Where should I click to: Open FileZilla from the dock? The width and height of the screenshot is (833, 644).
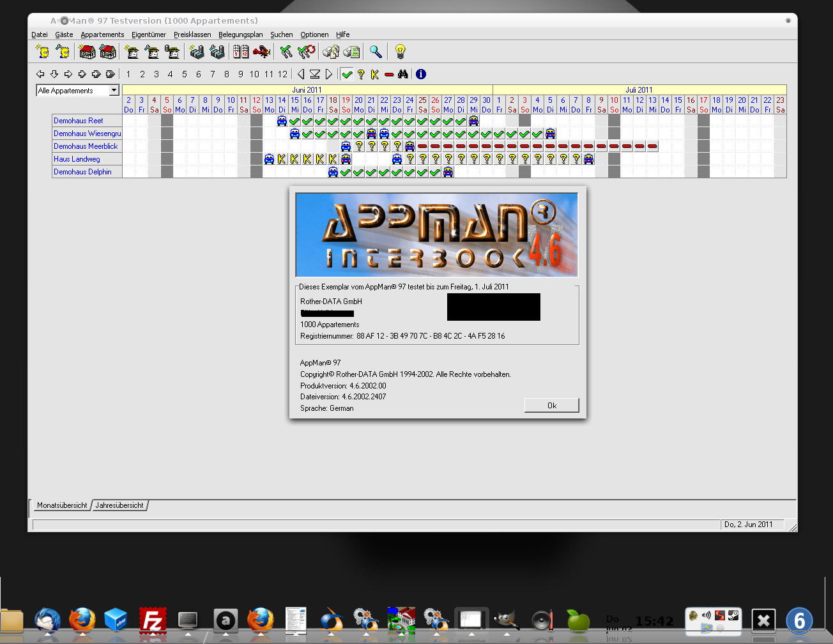pyautogui.click(x=153, y=620)
